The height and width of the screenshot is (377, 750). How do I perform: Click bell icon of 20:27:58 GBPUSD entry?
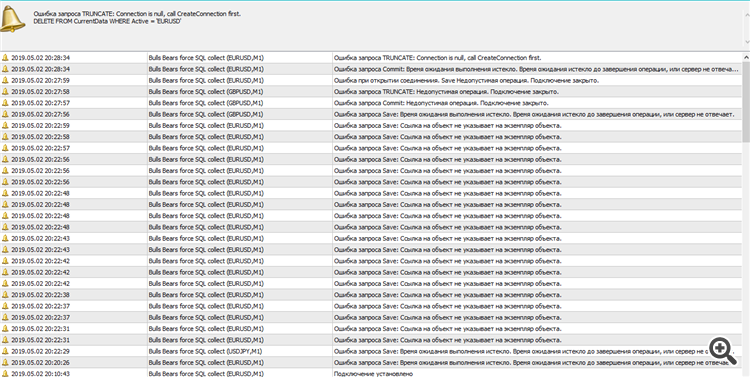(x=5, y=91)
